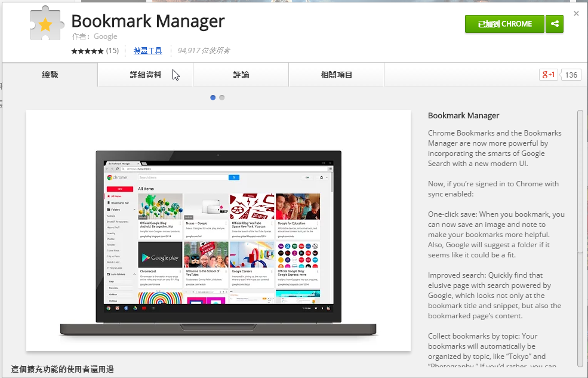Click the Collect bookmarks by topic paragraph

pyautogui.click(x=492, y=351)
